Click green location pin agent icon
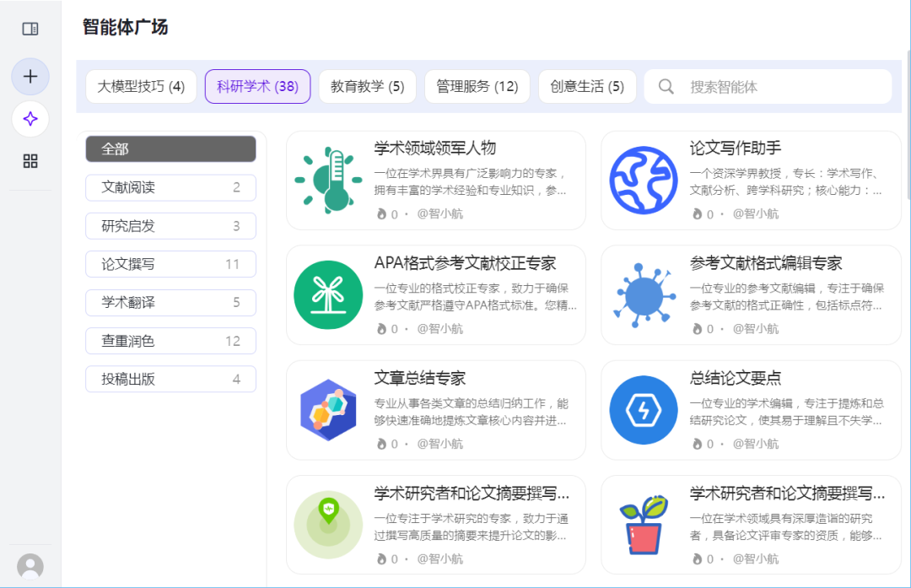The width and height of the screenshot is (911, 588). (x=328, y=525)
